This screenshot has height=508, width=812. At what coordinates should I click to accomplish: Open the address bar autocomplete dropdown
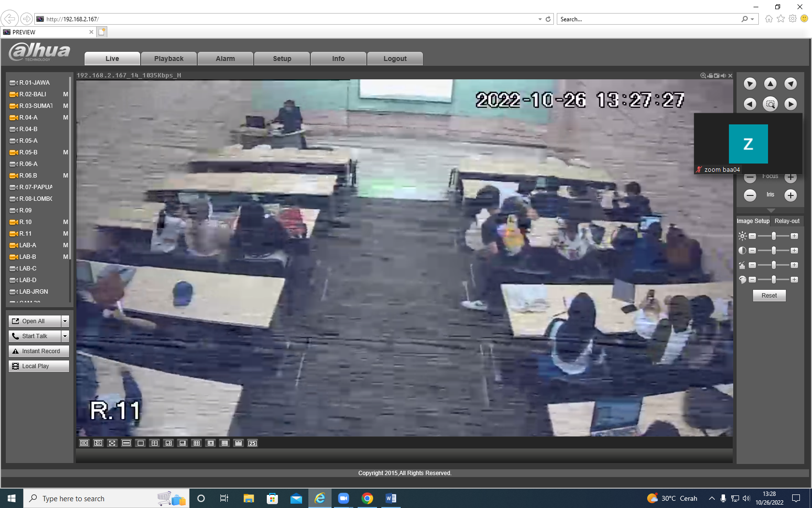coord(540,19)
